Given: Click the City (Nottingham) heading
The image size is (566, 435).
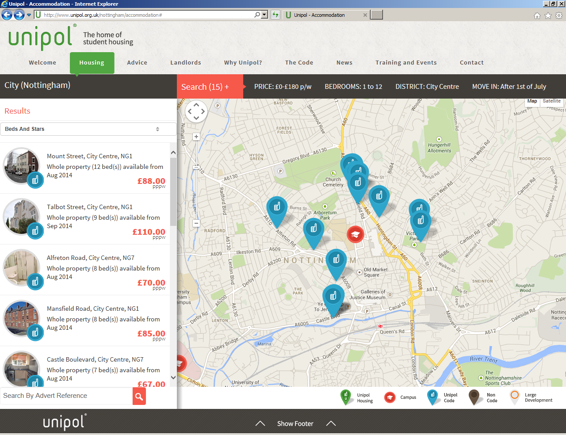Looking at the screenshot, I should click(37, 85).
